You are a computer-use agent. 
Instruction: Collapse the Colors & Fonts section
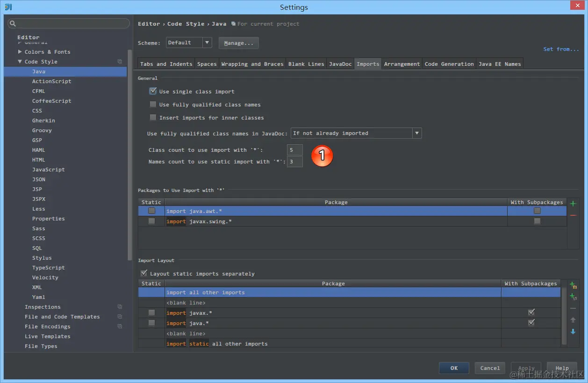pyautogui.click(x=19, y=51)
